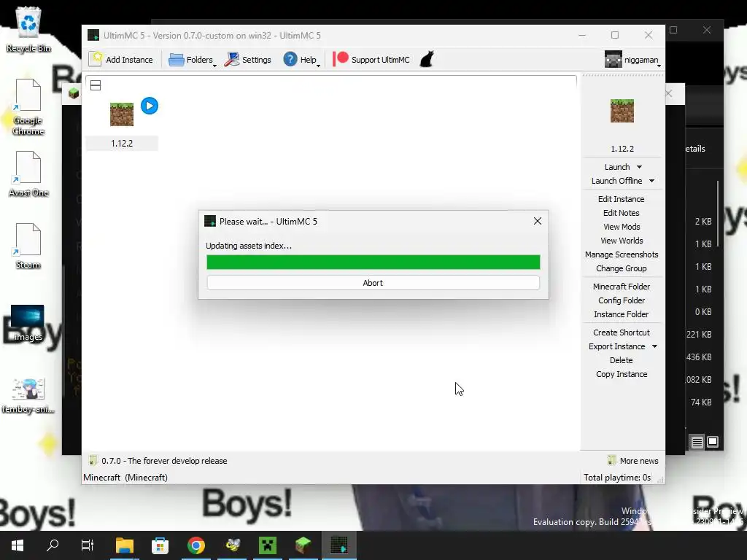
Task: Open Manage Screenshots
Action: (622, 254)
